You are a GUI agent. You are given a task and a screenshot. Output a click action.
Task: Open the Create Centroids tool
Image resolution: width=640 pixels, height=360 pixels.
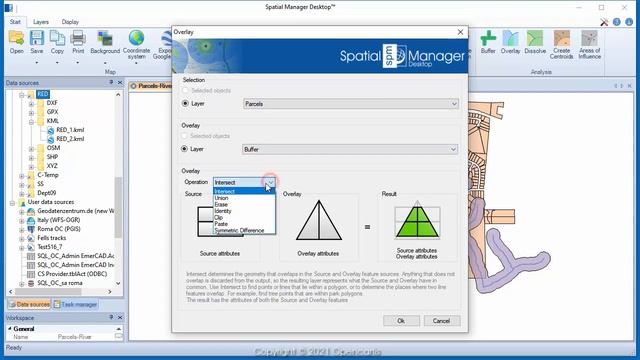[x=561, y=44]
